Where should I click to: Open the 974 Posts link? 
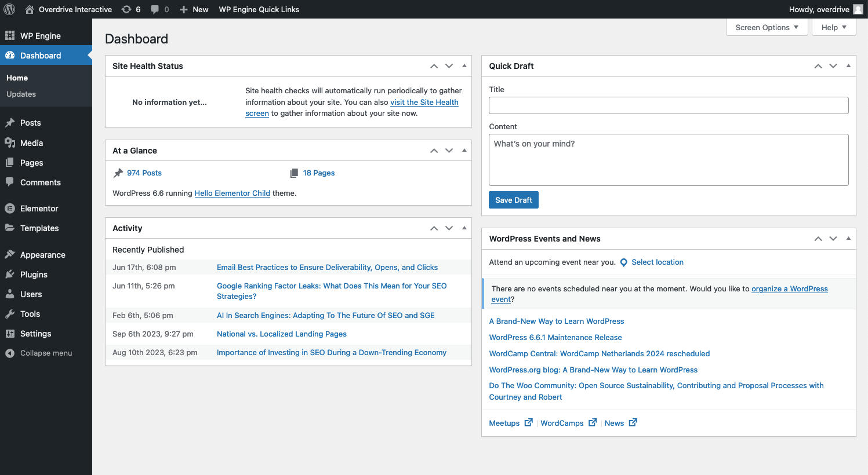[144, 173]
